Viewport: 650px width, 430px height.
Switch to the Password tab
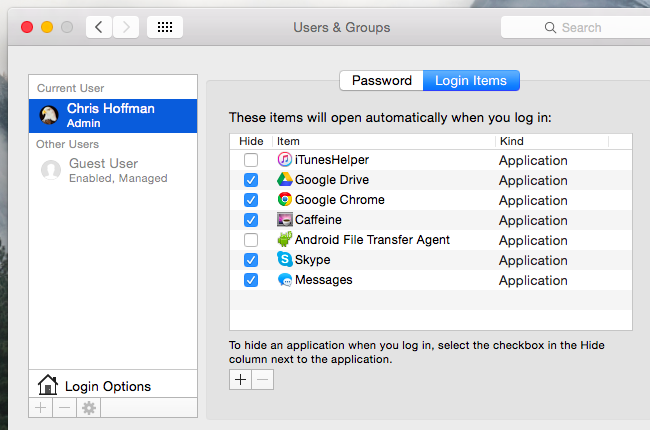[381, 81]
